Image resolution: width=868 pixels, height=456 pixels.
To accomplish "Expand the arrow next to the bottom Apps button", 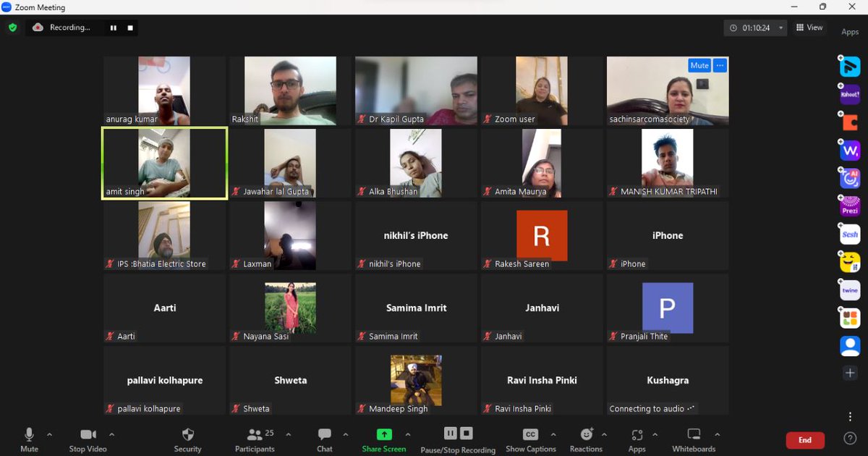I will [x=655, y=434].
